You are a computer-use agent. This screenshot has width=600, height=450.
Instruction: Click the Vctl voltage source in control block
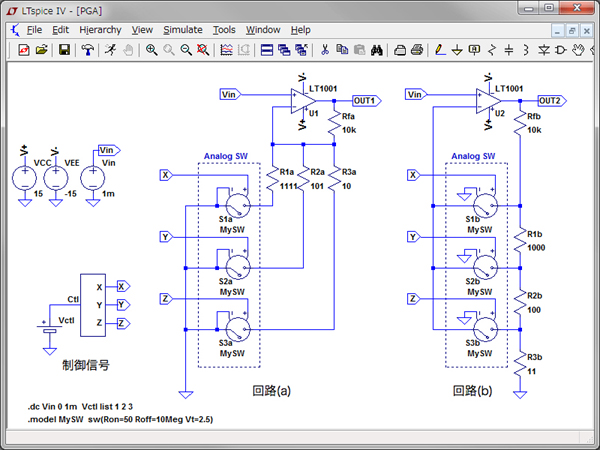[48, 330]
